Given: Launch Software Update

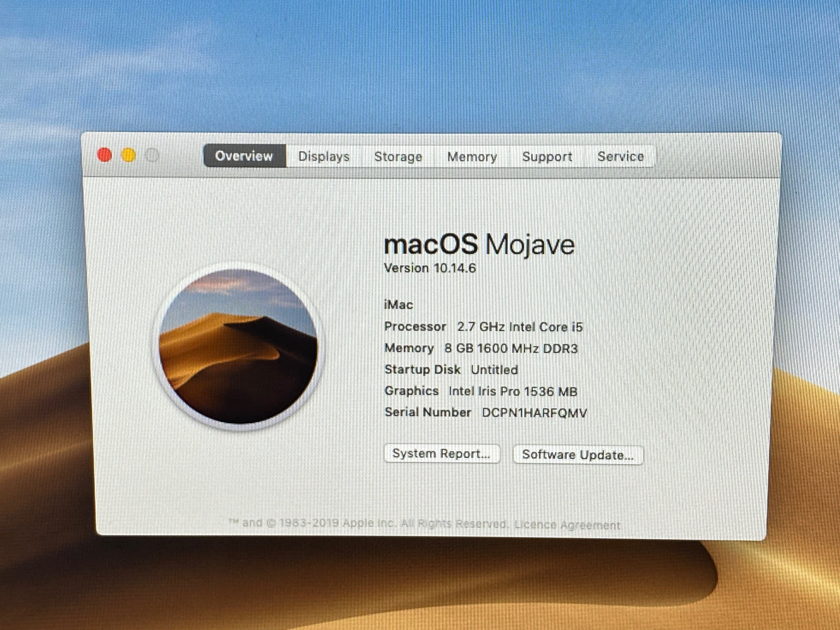Looking at the screenshot, I should [x=578, y=454].
